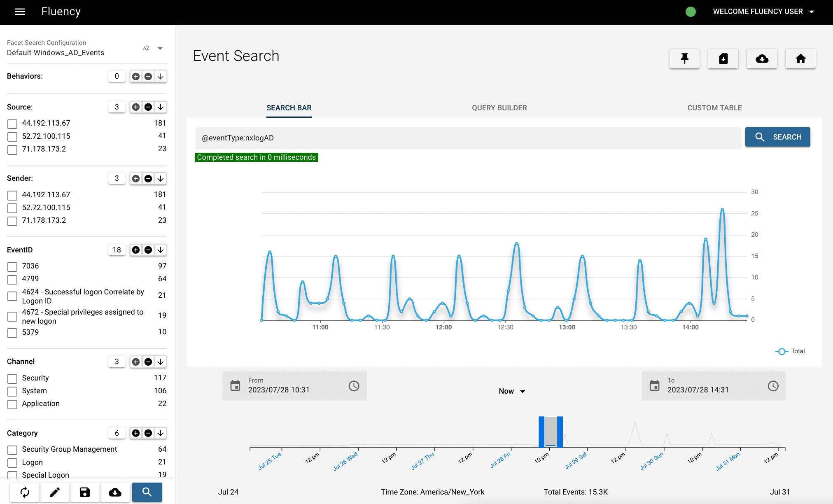
Task: Switch to Custom Table tab
Action: (x=714, y=108)
